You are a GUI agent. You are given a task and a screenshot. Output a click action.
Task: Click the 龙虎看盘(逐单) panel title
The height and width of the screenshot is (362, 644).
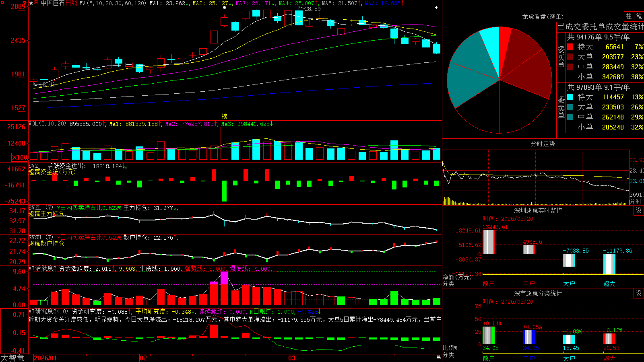point(543,16)
